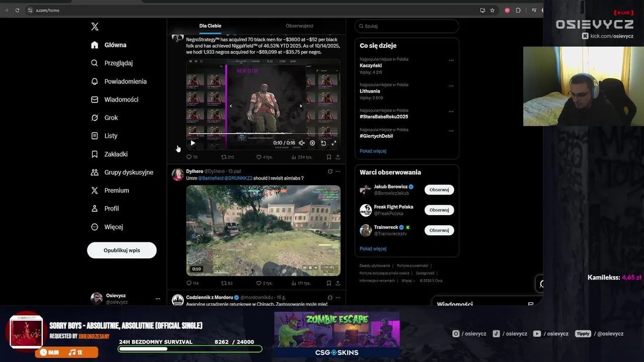
Task: Open account menu dots next to Osievycz
Action: pyautogui.click(x=157, y=299)
